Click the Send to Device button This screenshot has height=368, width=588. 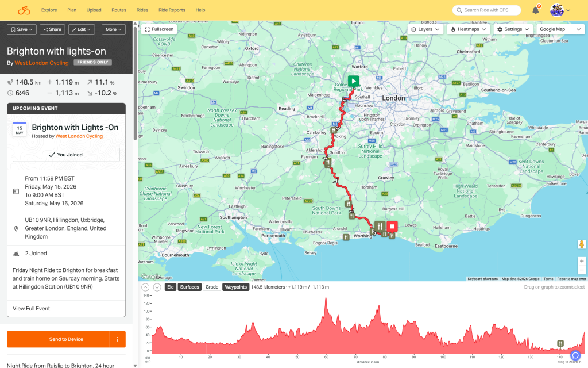58,339
